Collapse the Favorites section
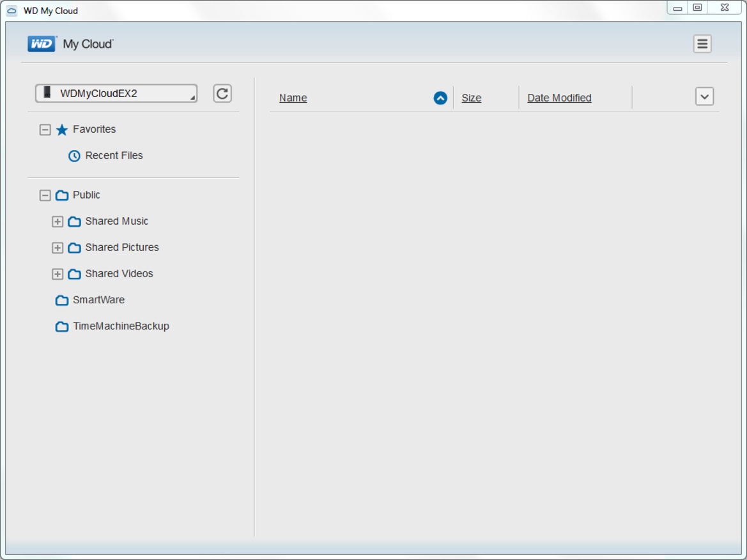Viewport: 747px width, 560px height. (45, 130)
